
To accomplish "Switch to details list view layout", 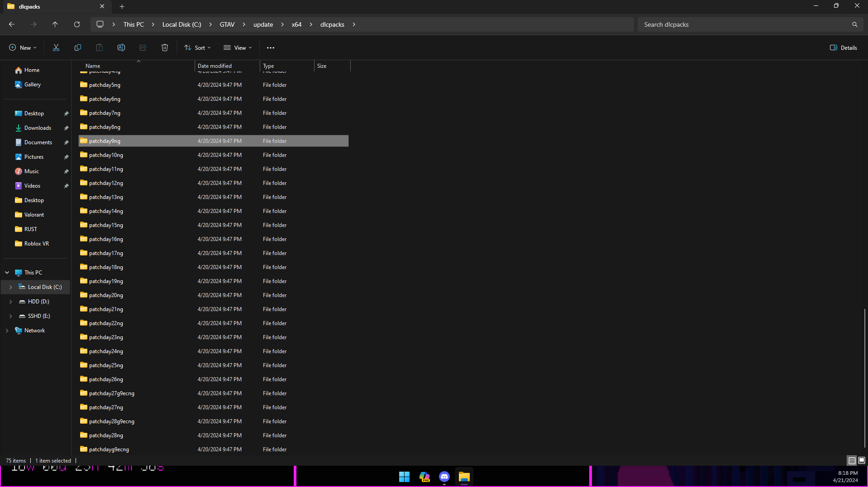I will click(x=852, y=460).
